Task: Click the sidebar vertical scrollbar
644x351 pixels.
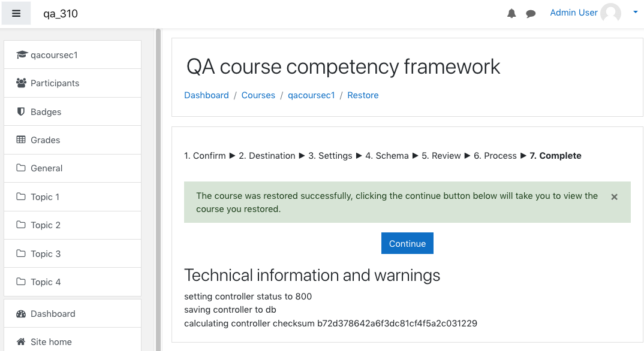Action: 158,189
